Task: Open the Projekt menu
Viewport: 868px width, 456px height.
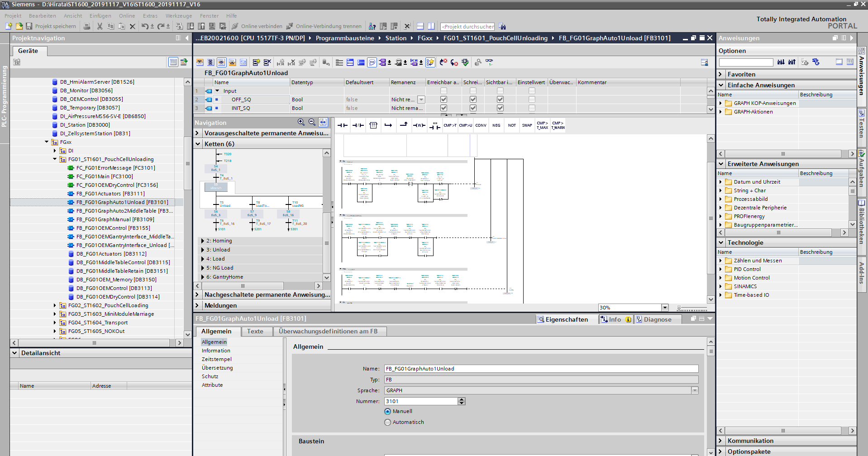Action: (x=13, y=16)
